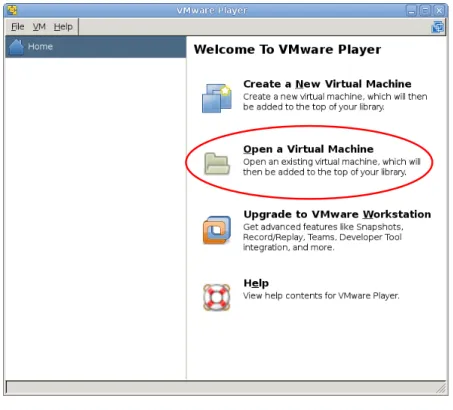Minimize the VMware Player window

[412, 11]
